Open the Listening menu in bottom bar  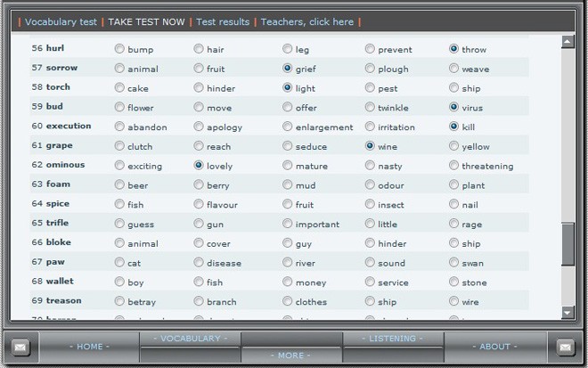coord(393,339)
